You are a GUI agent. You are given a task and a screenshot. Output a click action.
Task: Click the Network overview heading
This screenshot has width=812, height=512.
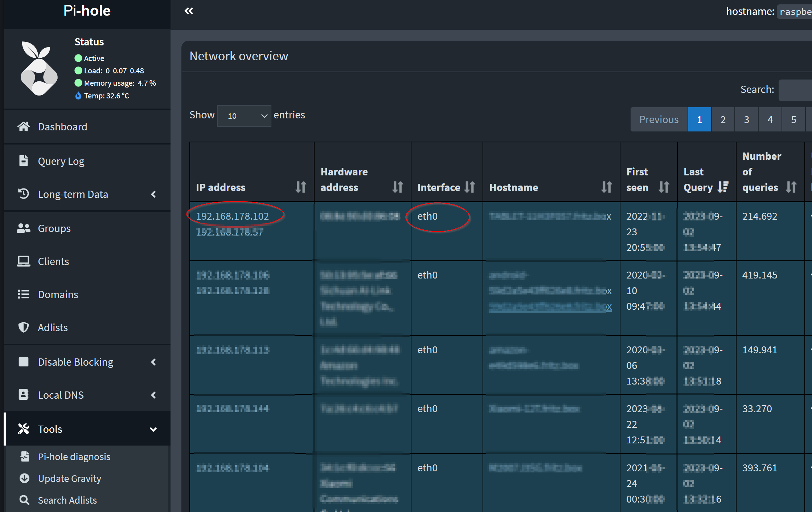pyautogui.click(x=239, y=56)
